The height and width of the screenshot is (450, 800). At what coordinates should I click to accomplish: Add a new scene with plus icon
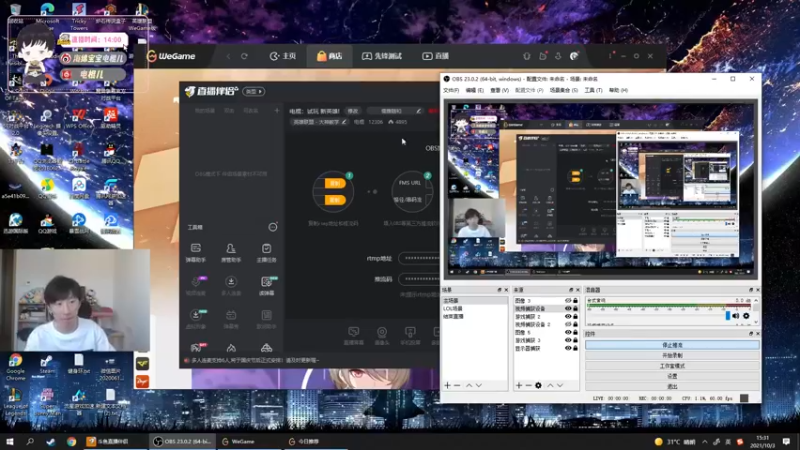(x=447, y=386)
